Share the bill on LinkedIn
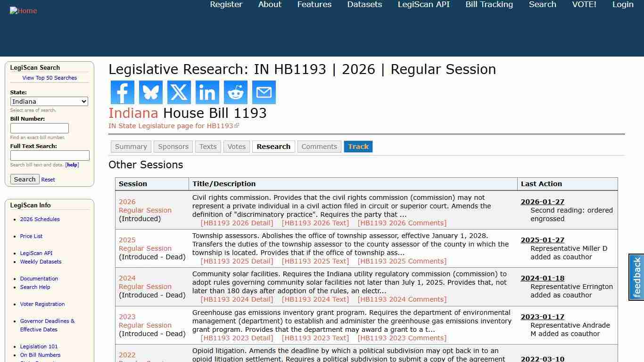Screen dimensions: 644x362 (x=207, y=92)
